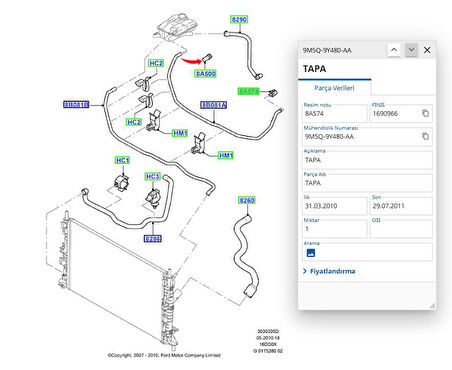Select the 8B081B hose label
Image resolution: width=452 pixels, height=370 pixels.
point(76,105)
